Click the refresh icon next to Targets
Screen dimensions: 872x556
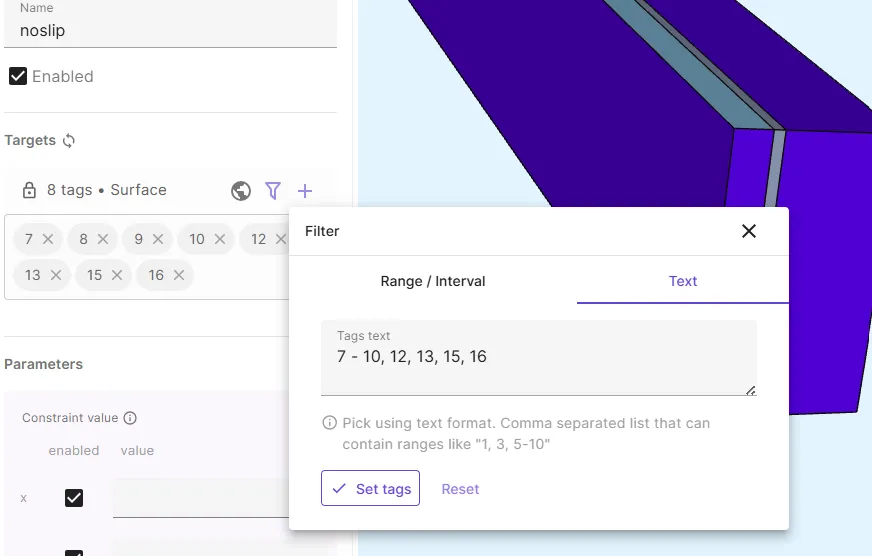69,141
